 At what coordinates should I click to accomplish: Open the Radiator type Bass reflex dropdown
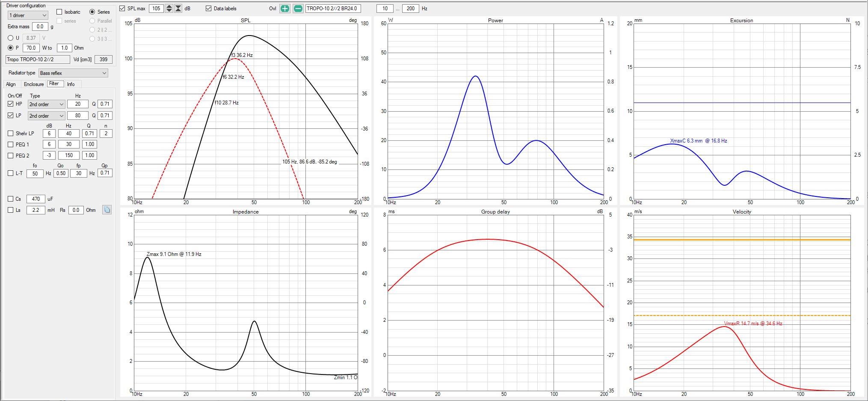73,73
